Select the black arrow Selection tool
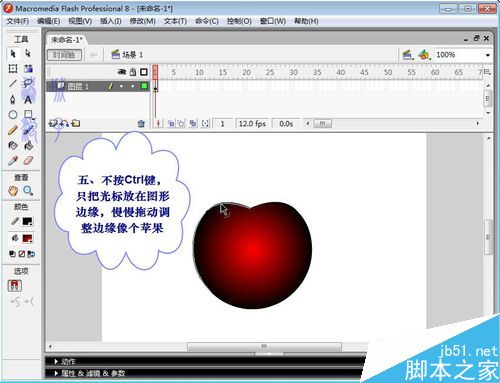 coord(13,53)
